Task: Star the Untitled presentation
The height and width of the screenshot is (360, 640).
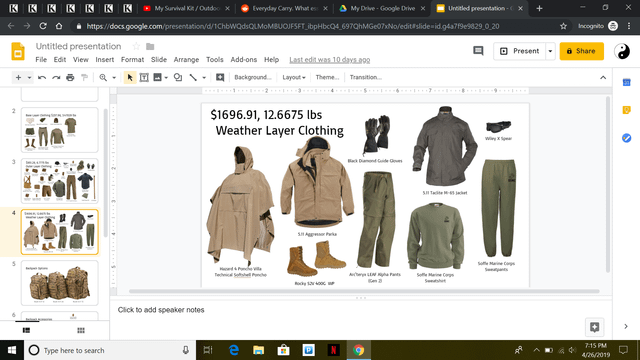Action: (x=136, y=47)
